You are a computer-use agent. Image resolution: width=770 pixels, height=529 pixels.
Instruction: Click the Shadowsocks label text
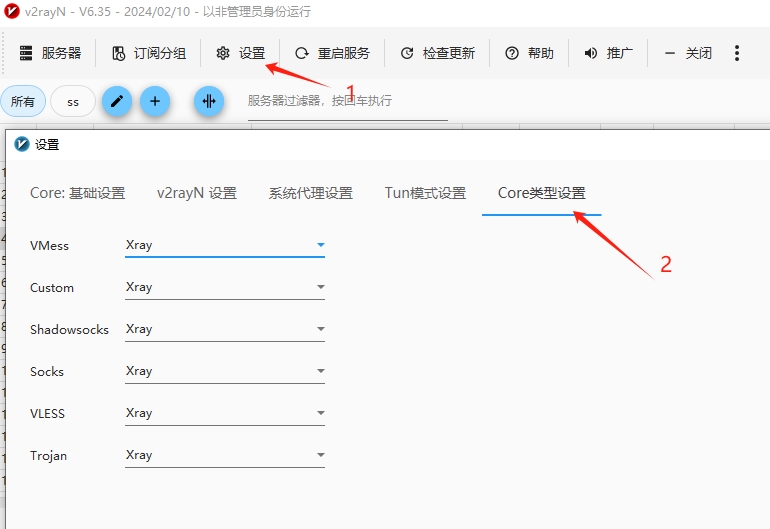(69, 330)
